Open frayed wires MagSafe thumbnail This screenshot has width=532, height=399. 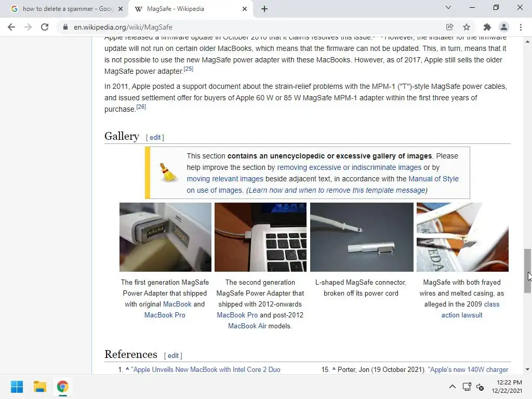(x=462, y=237)
